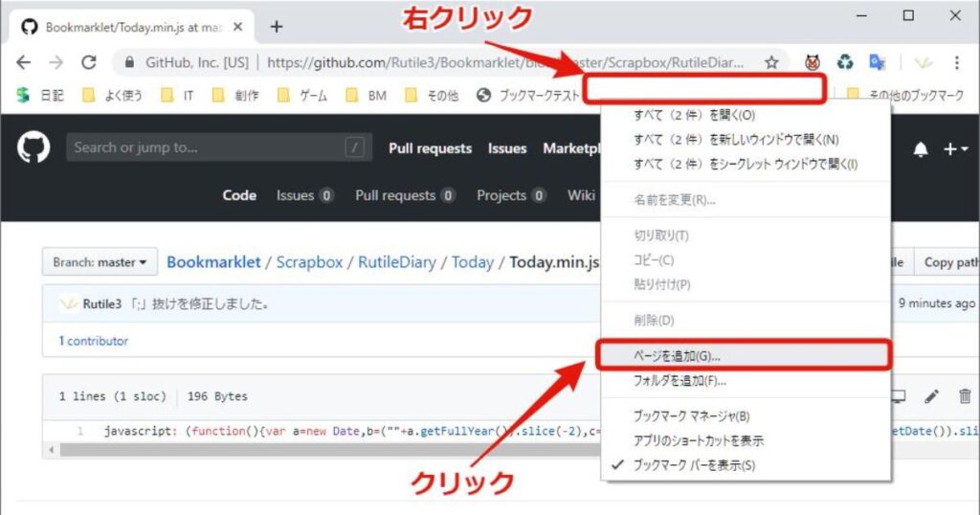
Task: Switch to the repository Issues 0 tab
Action: (x=305, y=195)
